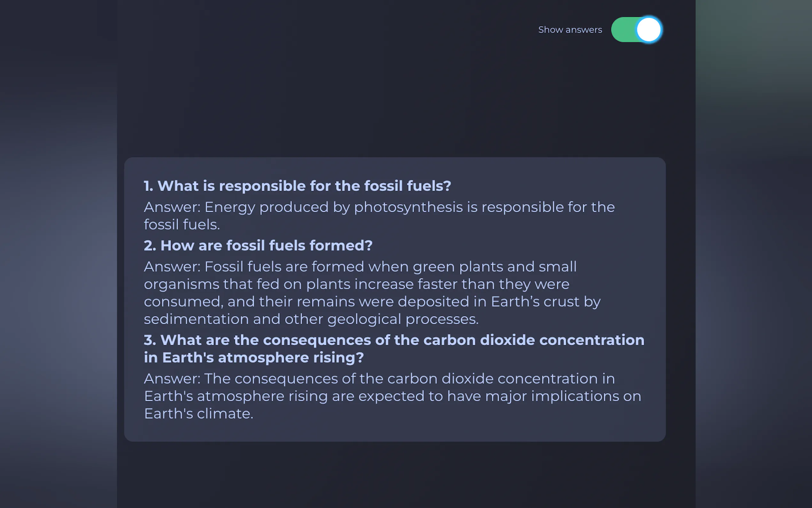Click the "1." question number
This screenshot has width=812, height=508.
148,186
